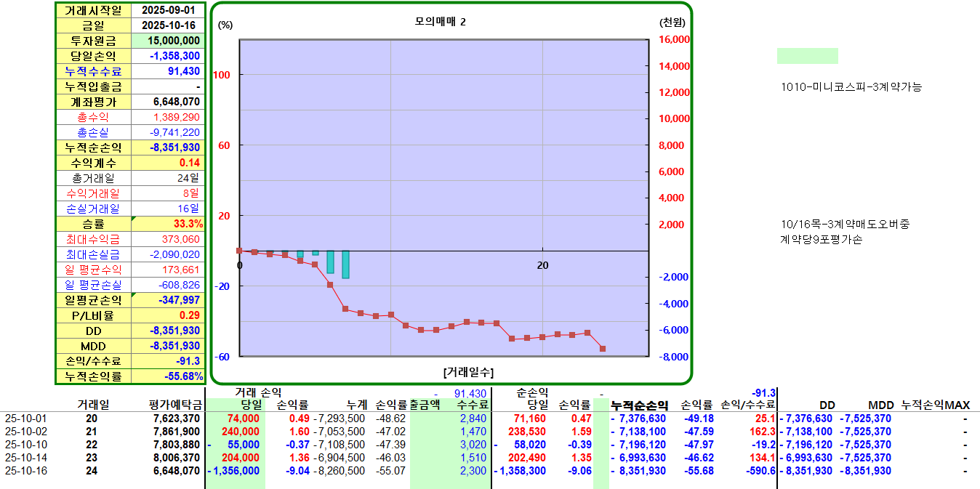This screenshot has height=489, width=980.
Task: Select the 누적순손익 label in the summary table
Action: point(94,147)
